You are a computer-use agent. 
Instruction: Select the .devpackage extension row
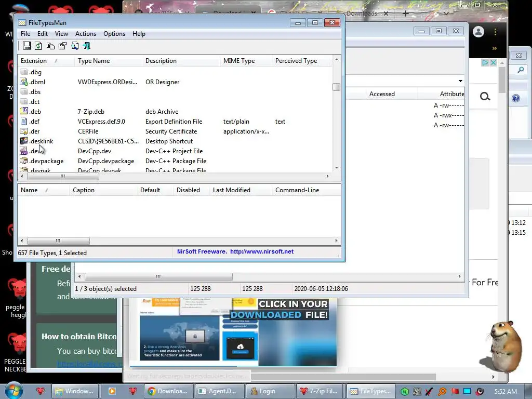(175, 161)
